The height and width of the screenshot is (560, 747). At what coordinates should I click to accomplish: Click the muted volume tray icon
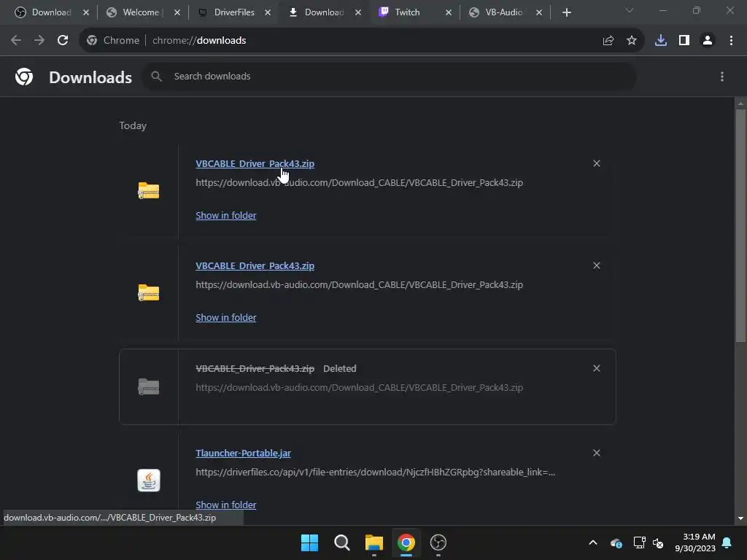[658, 542]
